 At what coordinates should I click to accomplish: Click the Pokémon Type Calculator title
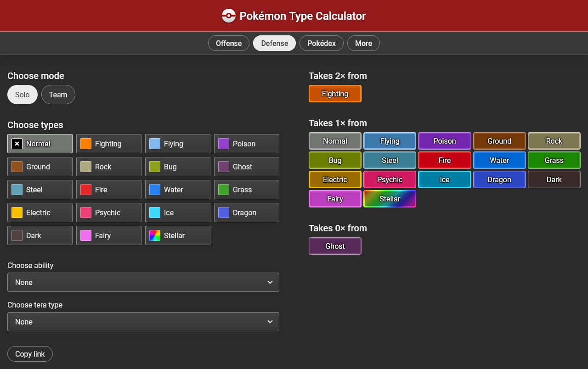click(x=303, y=16)
